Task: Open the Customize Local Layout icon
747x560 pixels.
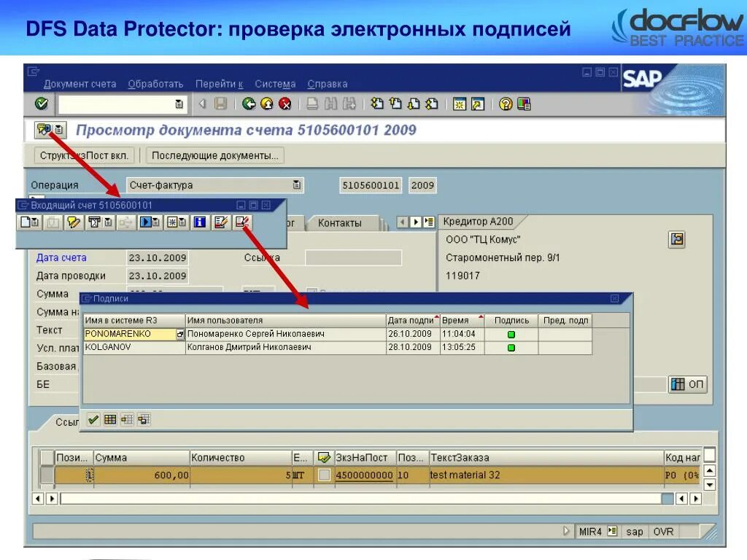Action: click(x=524, y=104)
